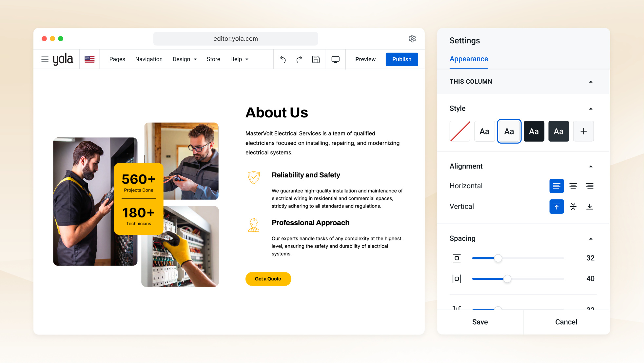644x363 pixels.
Task: Click the Reliability and Safety heading
Action: pyautogui.click(x=306, y=175)
